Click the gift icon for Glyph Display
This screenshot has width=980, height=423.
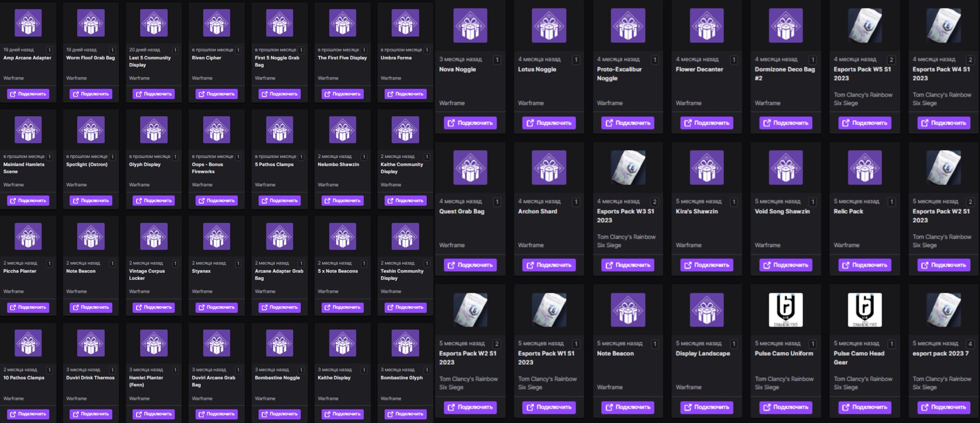(154, 130)
